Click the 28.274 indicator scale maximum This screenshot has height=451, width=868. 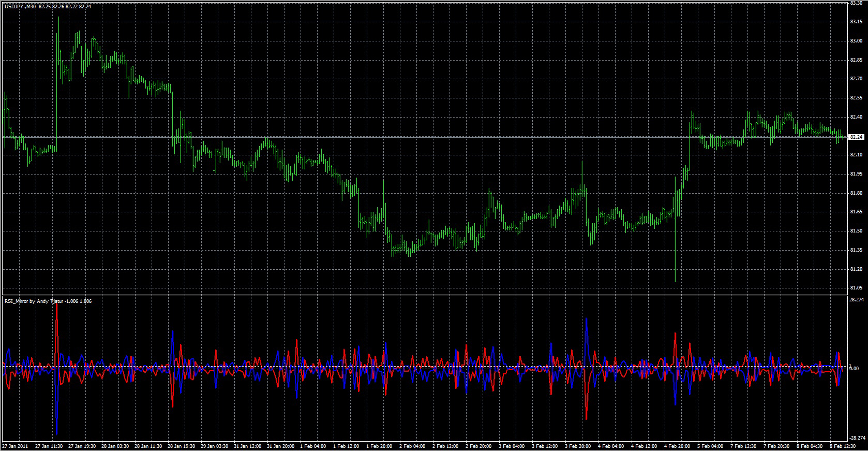857,299
